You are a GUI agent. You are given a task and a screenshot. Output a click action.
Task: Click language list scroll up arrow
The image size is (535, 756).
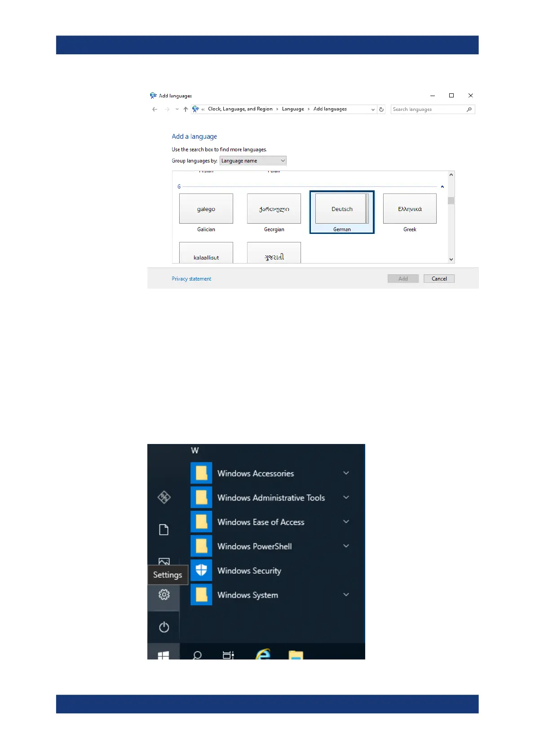[451, 175]
